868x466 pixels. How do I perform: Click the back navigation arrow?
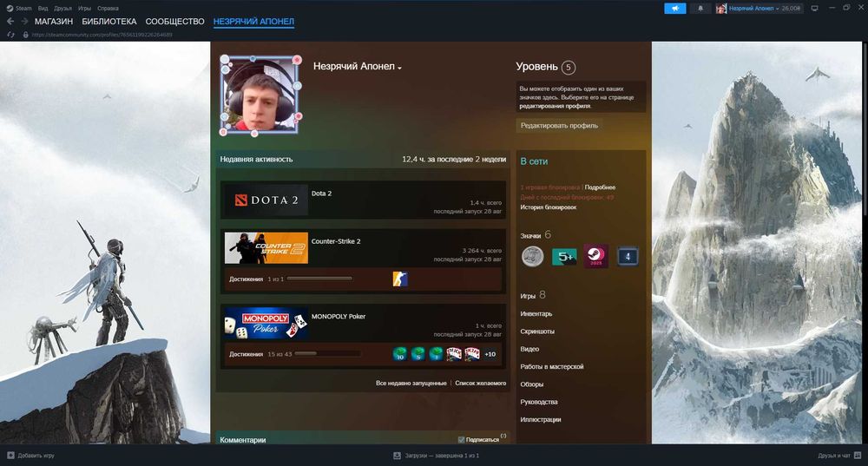point(10,21)
